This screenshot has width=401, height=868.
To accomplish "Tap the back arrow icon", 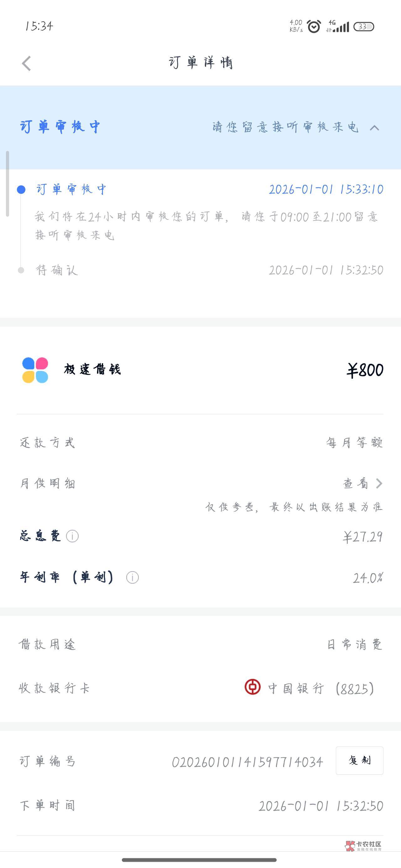I will (x=26, y=63).
